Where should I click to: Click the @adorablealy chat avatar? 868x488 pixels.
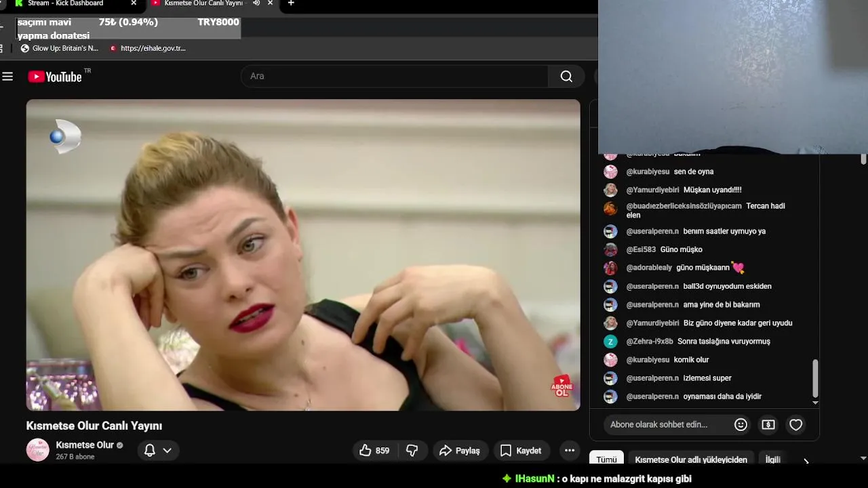(610, 268)
